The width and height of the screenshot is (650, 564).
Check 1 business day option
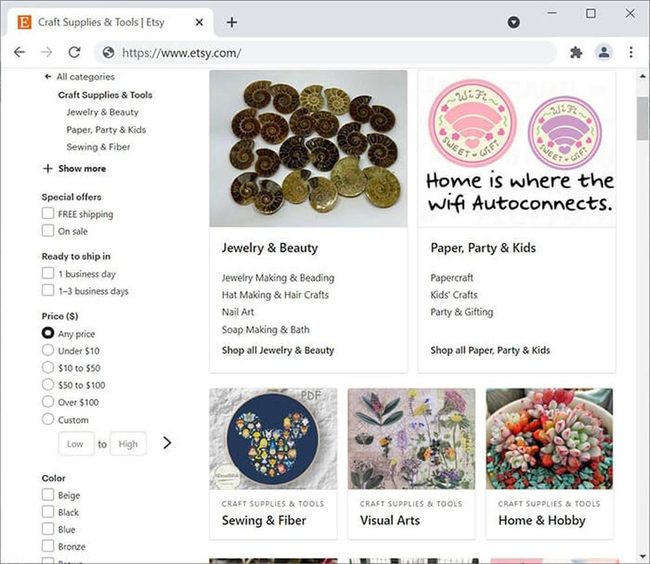[48, 273]
